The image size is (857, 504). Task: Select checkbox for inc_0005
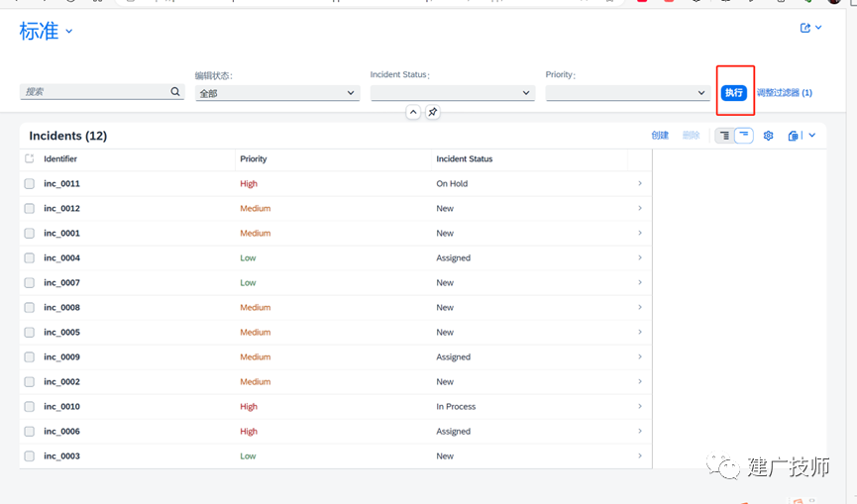coord(30,333)
